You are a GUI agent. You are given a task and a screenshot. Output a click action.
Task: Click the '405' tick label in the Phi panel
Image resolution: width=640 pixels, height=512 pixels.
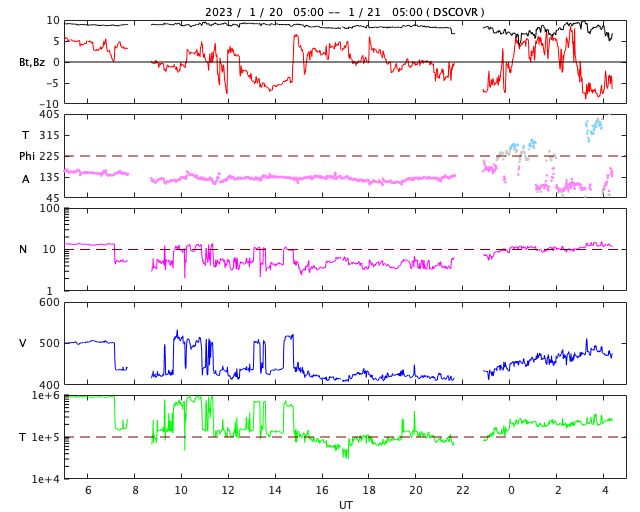[49, 115]
